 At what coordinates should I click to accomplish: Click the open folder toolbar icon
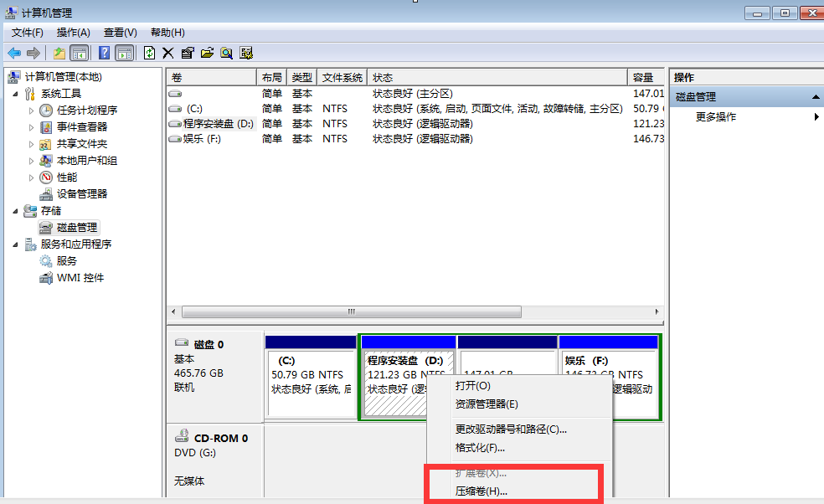tap(207, 53)
